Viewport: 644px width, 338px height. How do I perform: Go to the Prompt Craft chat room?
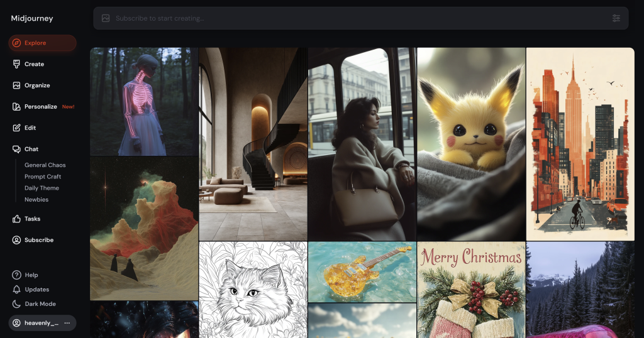pos(43,177)
